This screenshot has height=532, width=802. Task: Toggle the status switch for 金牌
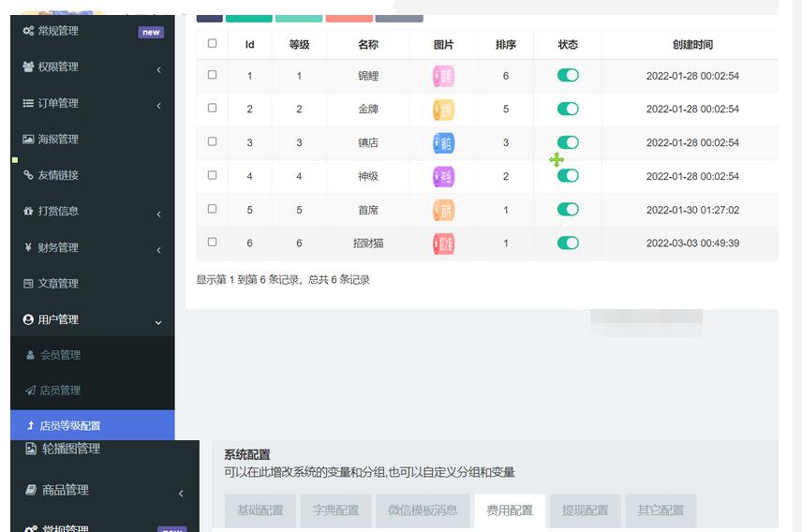[568, 109]
